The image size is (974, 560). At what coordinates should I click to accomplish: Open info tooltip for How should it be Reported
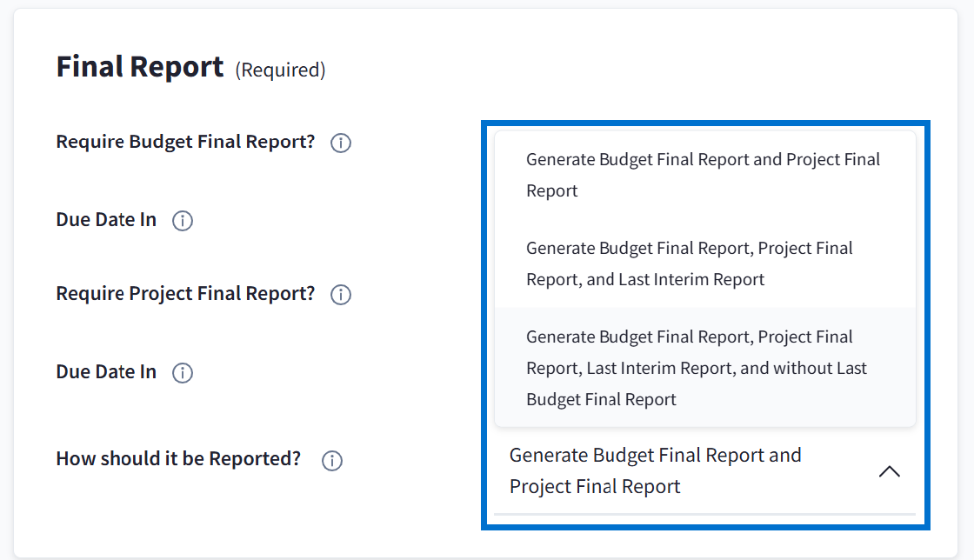click(331, 460)
